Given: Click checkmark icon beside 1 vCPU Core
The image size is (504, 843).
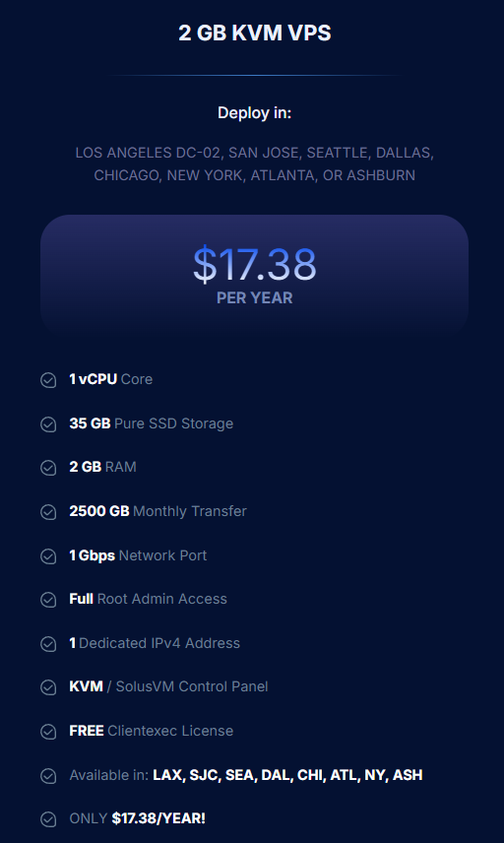Looking at the screenshot, I should [48, 380].
